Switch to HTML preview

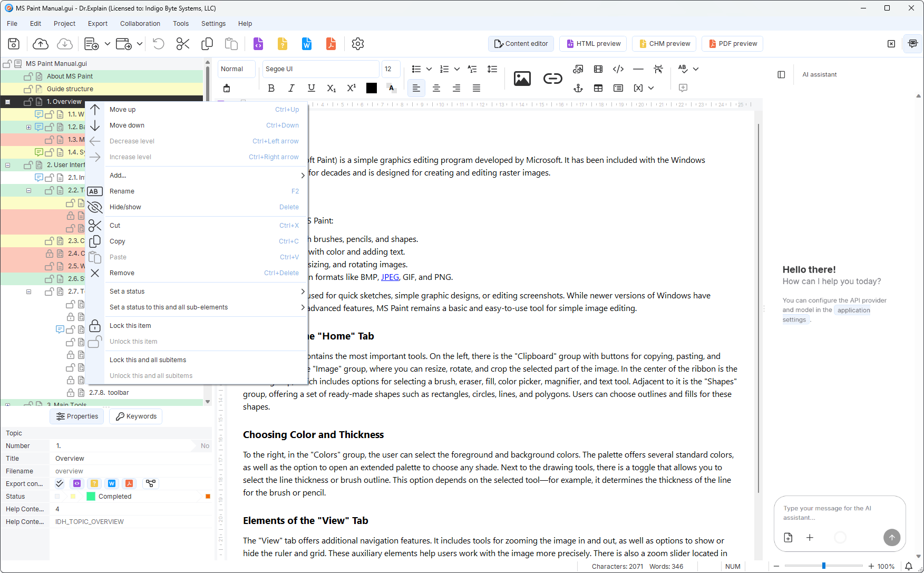click(593, 44)
